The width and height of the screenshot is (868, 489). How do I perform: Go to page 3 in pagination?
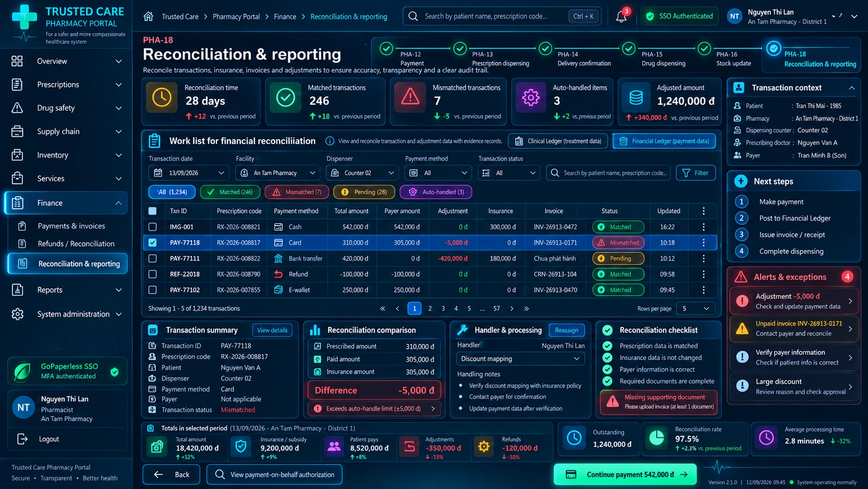(443, 308)
